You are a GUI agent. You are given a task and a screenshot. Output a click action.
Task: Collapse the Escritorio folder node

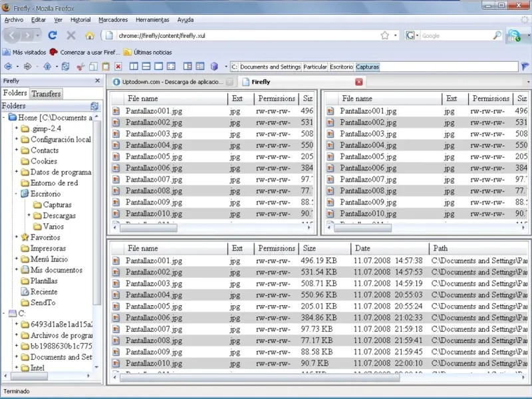(16, 194)
